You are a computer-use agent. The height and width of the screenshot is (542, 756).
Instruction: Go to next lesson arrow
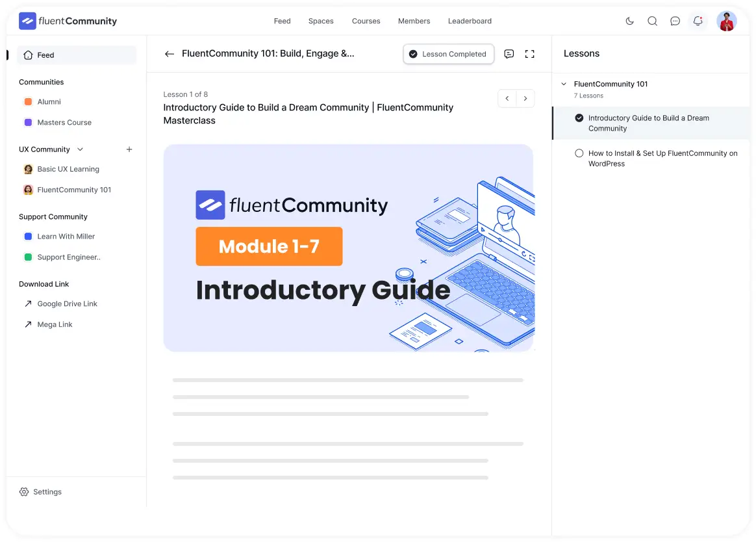pos(525,99)
